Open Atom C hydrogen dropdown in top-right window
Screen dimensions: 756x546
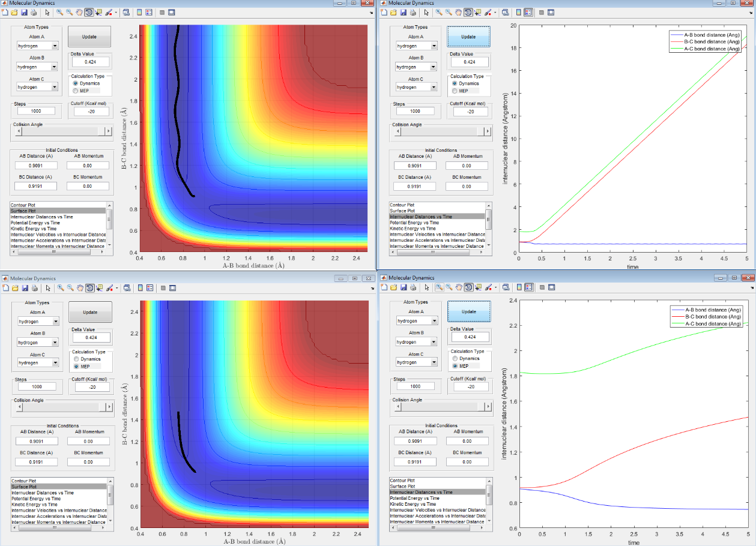[x=416, y=88]
